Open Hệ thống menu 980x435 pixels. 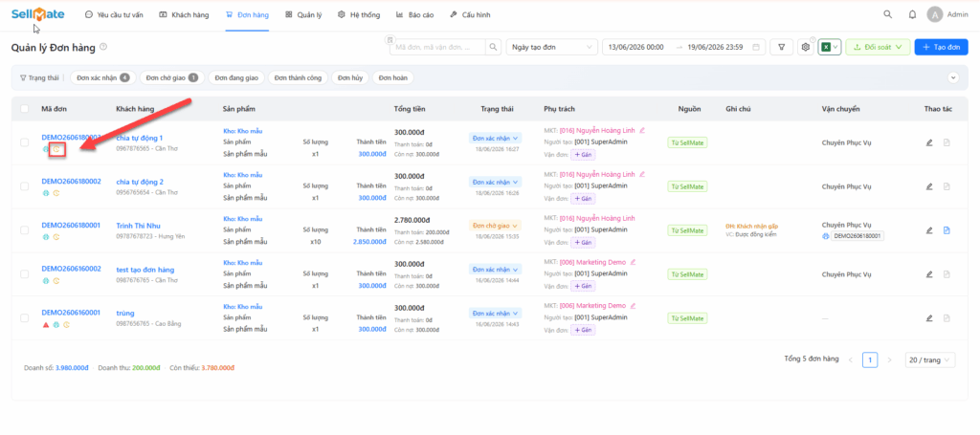359,14
